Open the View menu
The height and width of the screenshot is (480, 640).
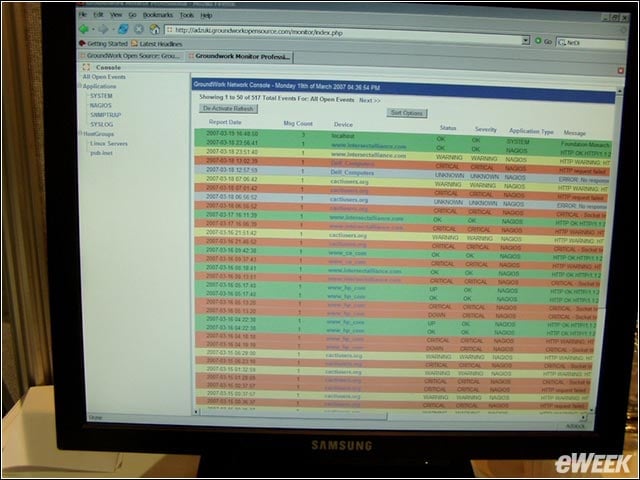point(116,15)
